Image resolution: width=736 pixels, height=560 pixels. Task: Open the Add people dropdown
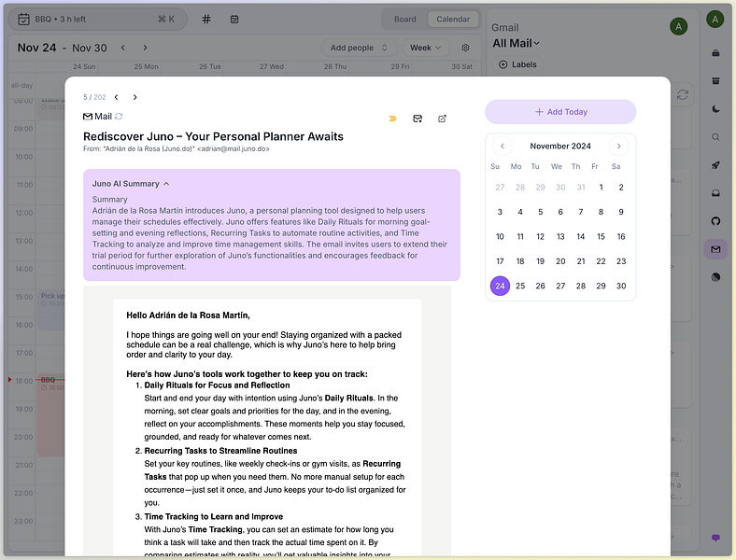(359, 48)
